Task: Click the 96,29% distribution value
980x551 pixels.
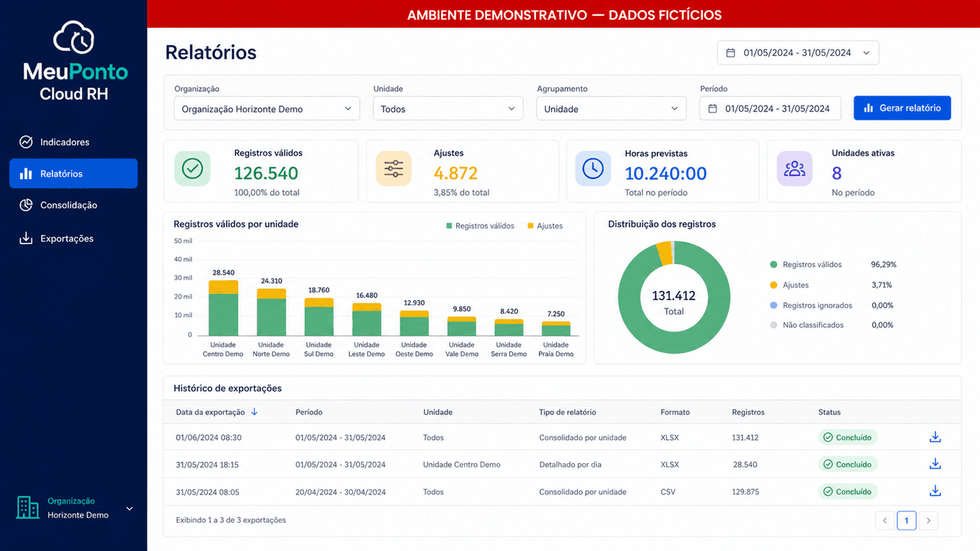Action: pos(884,265)
